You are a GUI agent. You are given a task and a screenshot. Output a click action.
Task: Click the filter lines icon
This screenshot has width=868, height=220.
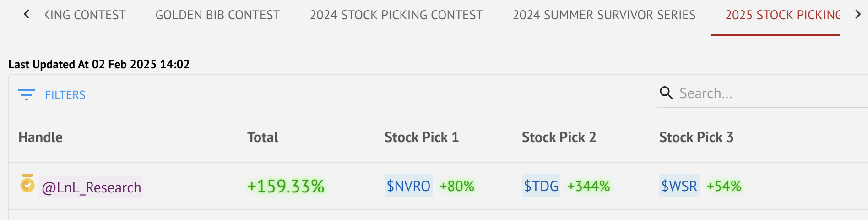(27, 95)
